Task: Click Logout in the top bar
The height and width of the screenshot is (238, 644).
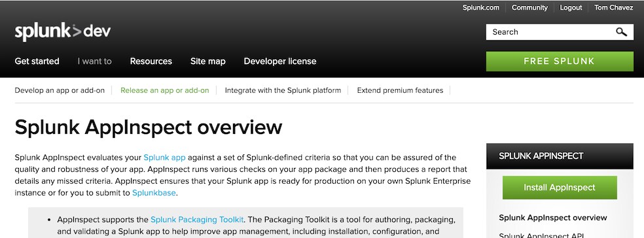Action: pos(571,7)
